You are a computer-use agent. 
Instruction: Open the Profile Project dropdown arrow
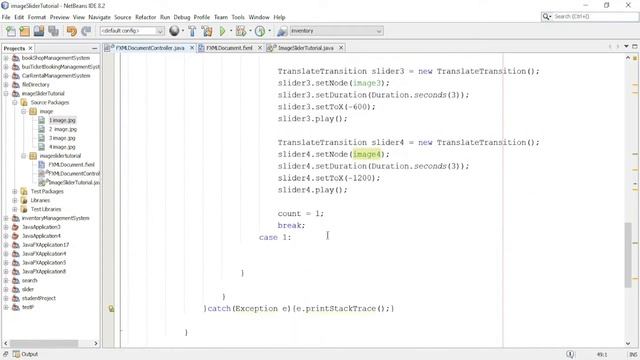[x=269, y=31]
